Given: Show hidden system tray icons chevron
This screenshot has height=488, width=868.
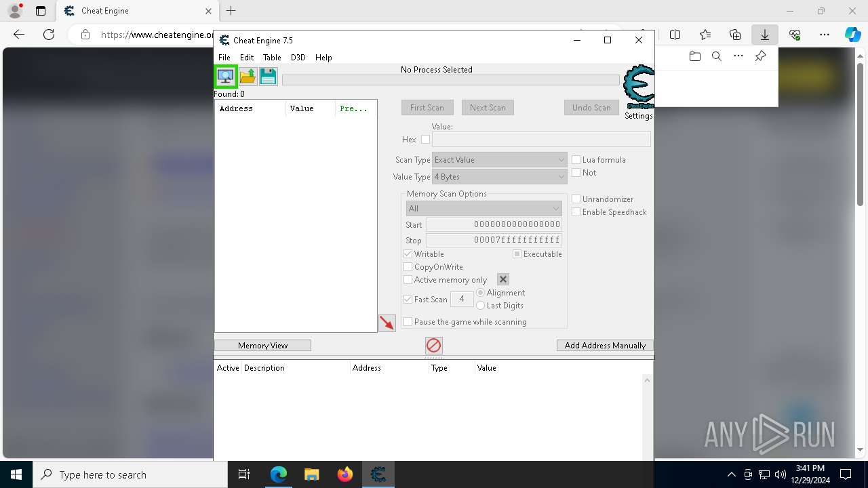Looking at the screenshot, I should pyautogui.click(x=731, y=474).
